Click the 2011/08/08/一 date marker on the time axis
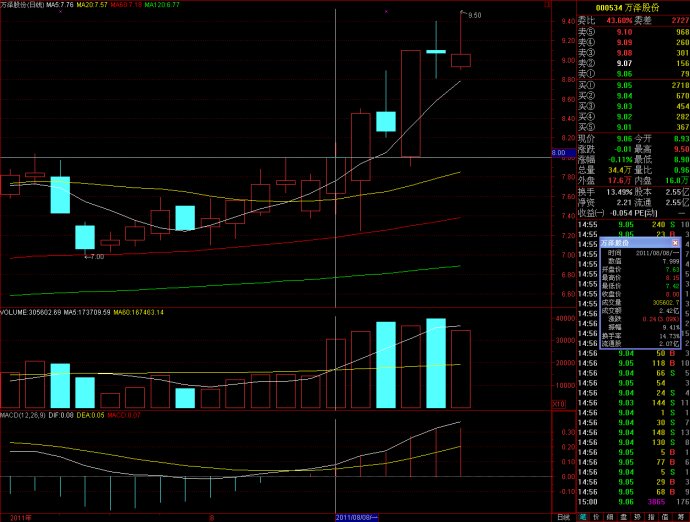Image resolution: width=690 pixels, height=522 pixels. (x=356, y=517)
